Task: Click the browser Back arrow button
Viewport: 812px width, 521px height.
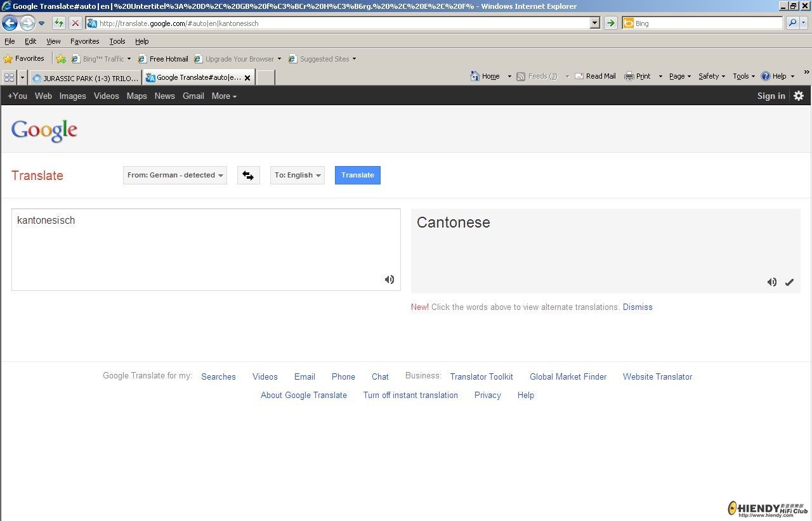Action: [10, 23]
